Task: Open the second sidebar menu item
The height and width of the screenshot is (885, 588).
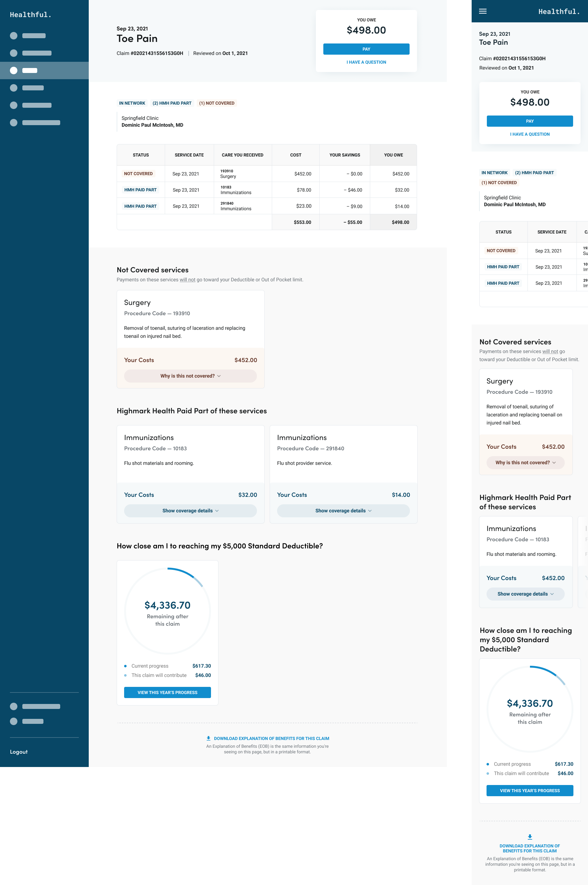Action: coord(44,53)
